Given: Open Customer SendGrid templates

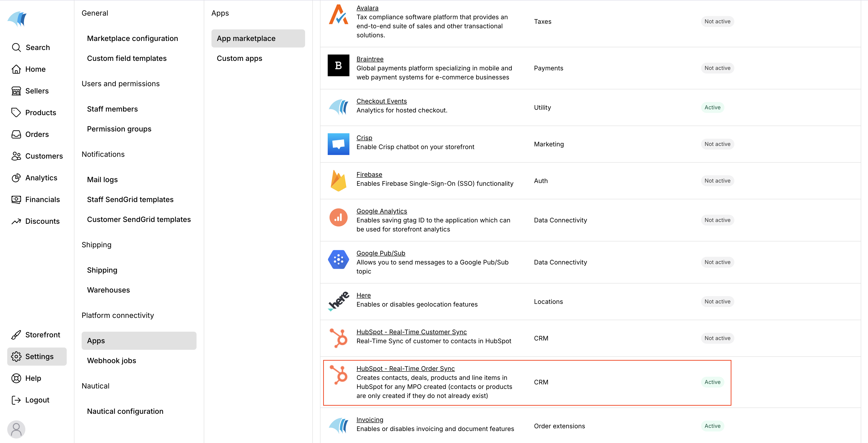Looking at the screenshot, I should click(x=139, y=219).
